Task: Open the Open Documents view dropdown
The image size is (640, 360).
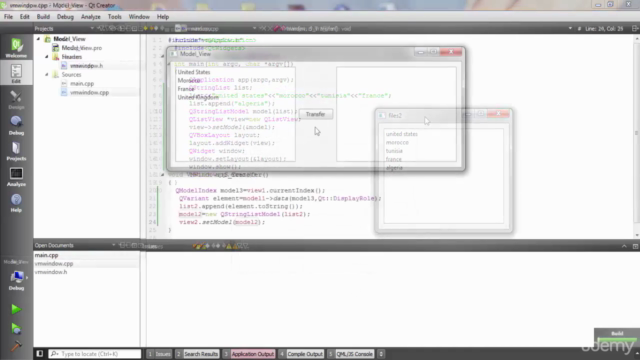Action: click(113, 245)
